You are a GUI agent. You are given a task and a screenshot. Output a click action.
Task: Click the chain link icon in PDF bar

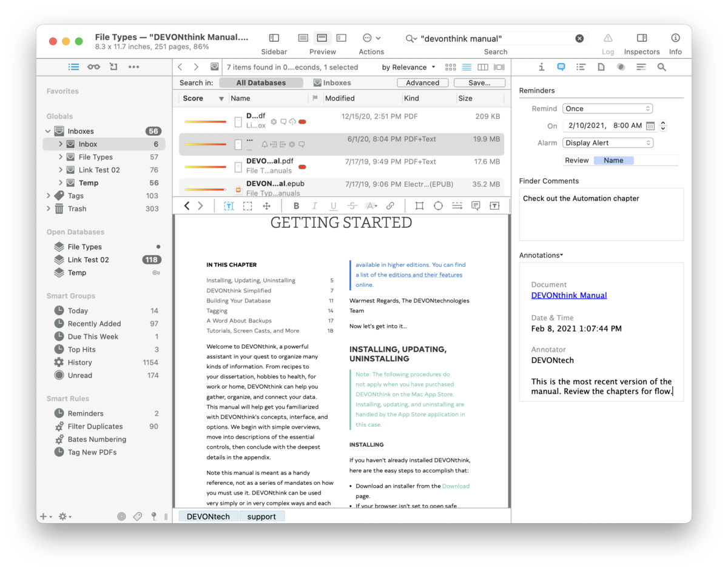pos(391,206)
